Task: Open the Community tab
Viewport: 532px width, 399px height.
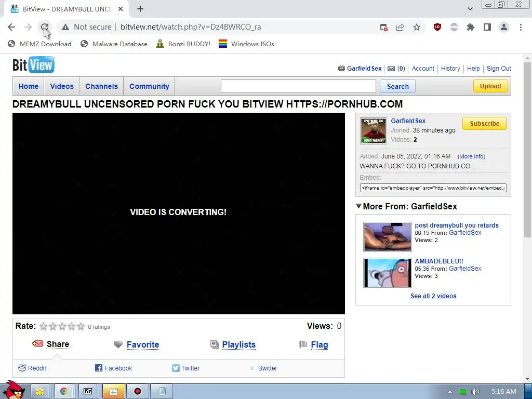Action: pos(149,86)
